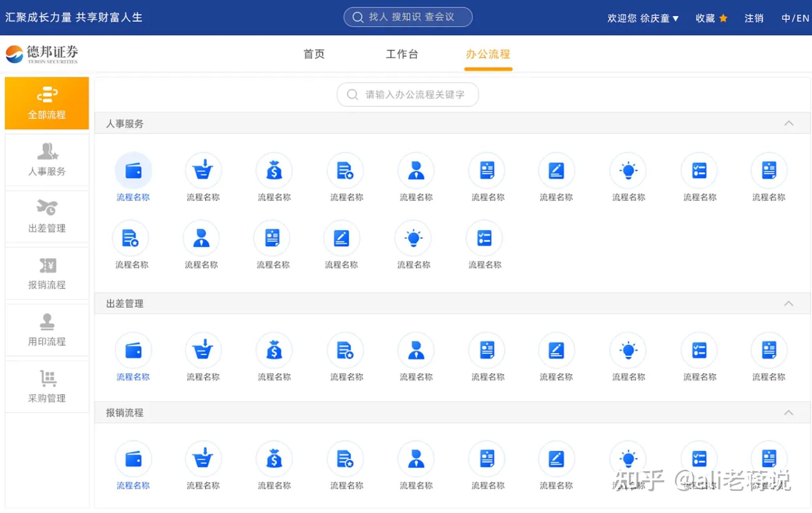The image size is (812, 513).
Task: Open the 报销流程 sidebar category
Action: [x=47, y=273]
